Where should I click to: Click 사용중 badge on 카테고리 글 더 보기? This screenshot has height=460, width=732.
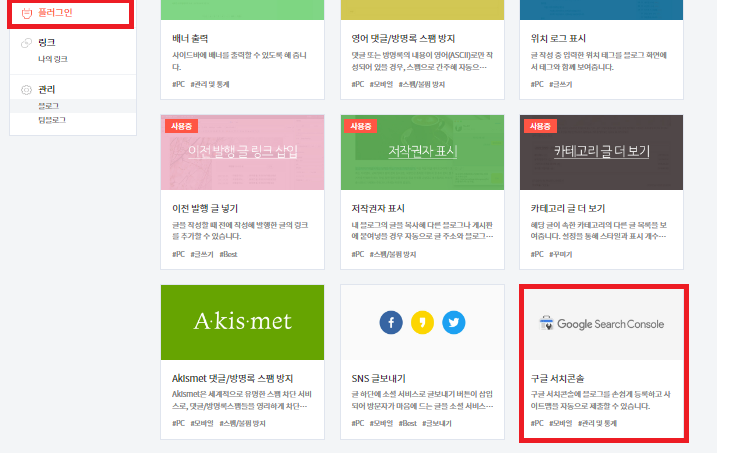pos(540,126)
